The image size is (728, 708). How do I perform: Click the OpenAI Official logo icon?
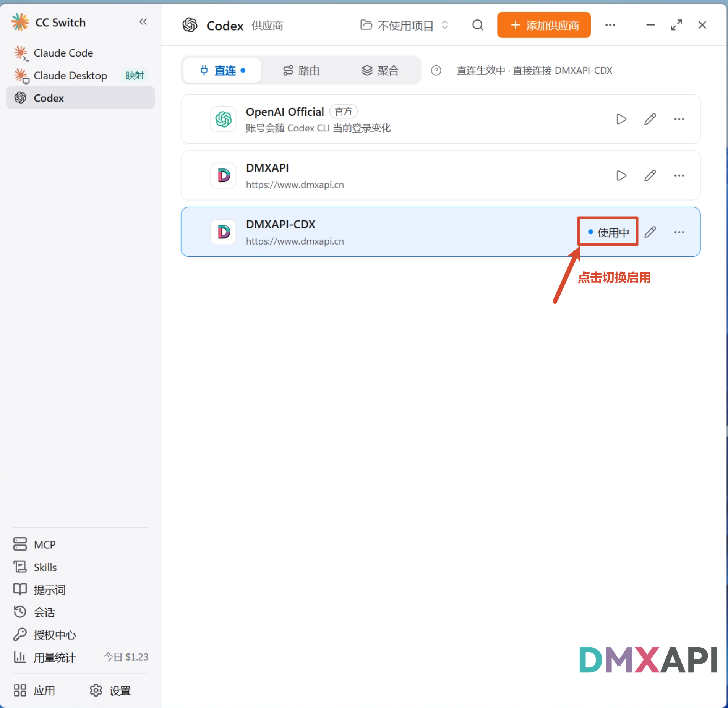(223, 119)
